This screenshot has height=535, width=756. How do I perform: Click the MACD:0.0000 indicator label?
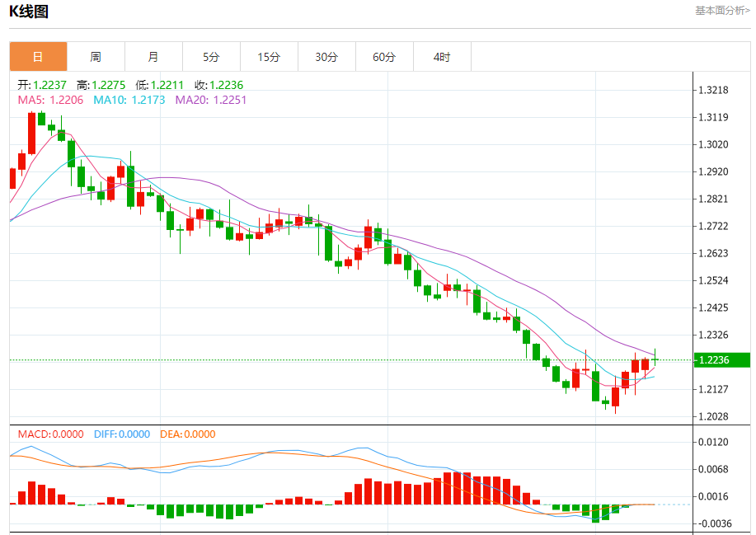coord(50,434)
